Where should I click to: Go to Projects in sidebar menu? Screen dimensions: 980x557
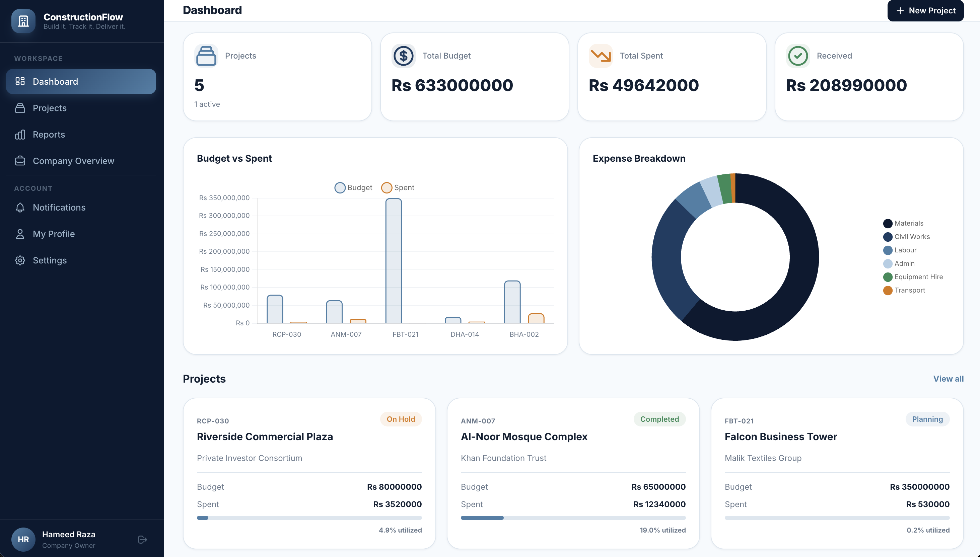[81, 108]
